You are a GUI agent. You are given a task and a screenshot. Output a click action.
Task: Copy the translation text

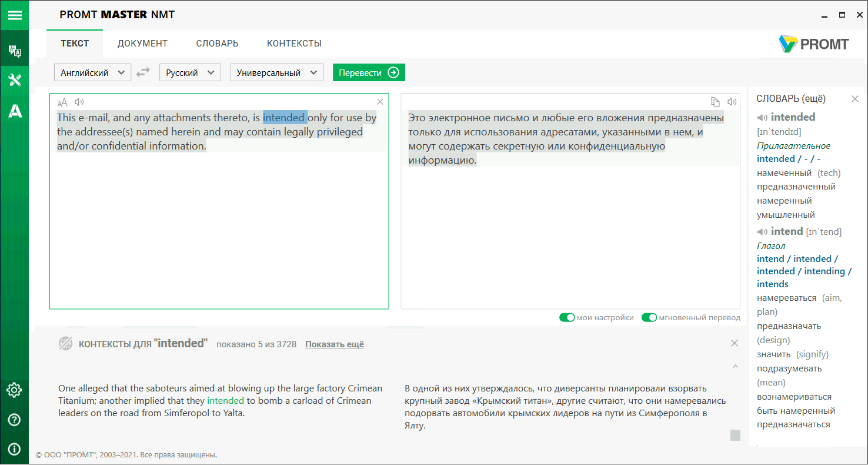715,102
